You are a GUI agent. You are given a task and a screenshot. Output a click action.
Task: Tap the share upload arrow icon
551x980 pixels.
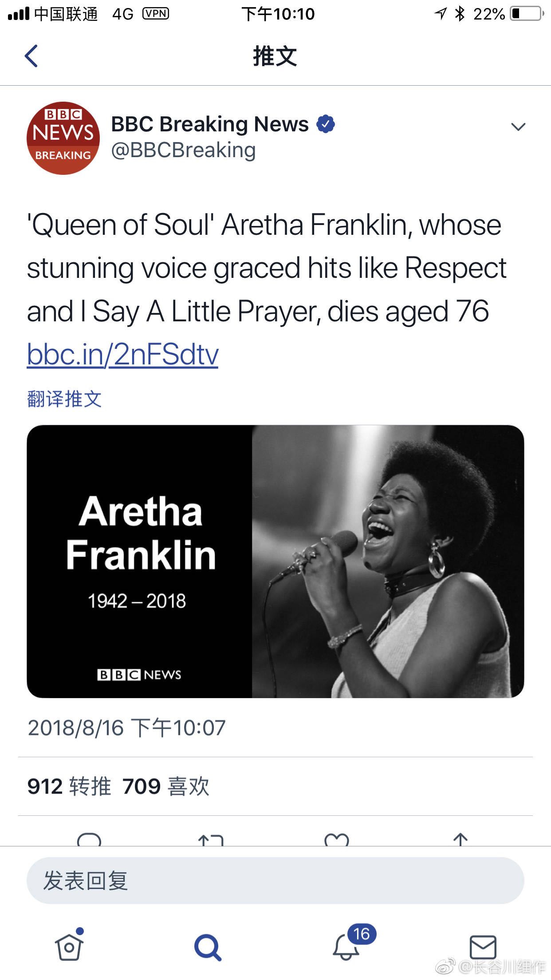(460, 840)
